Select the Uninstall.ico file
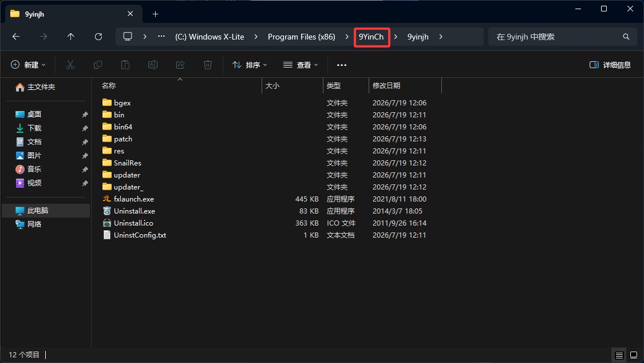 tap(133, 223)
